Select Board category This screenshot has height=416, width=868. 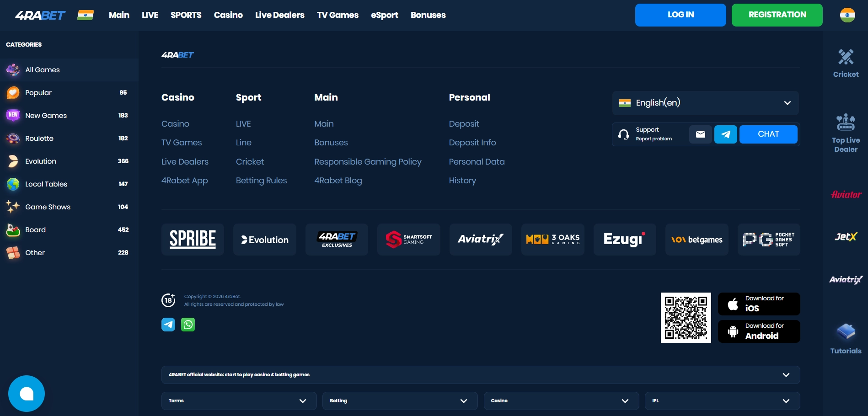pyautogui.click(x=69, y=230)
